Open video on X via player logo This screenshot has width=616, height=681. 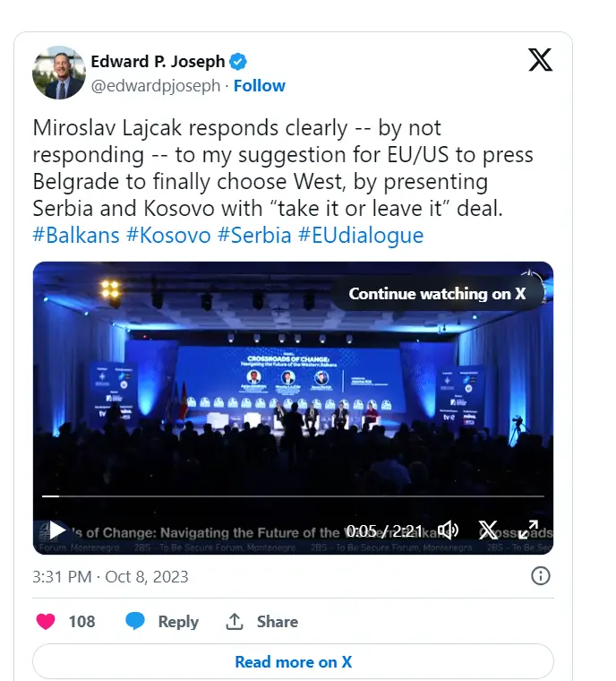488,530
